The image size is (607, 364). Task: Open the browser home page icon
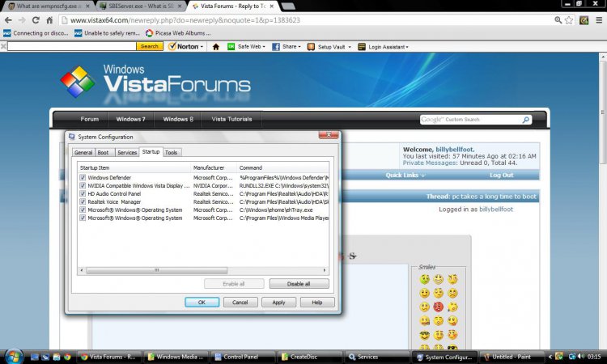point(49,20)
